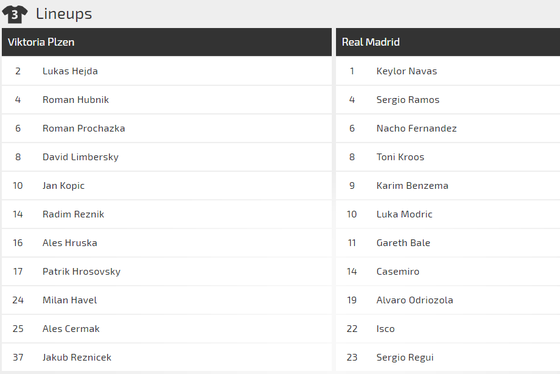Open Isco player entry
This screenshot has width=560, height=374.
coord(385,329)
